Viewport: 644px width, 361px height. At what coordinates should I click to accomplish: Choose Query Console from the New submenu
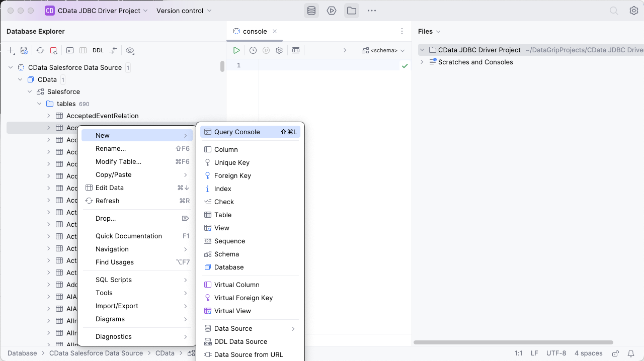click(237, 132)
